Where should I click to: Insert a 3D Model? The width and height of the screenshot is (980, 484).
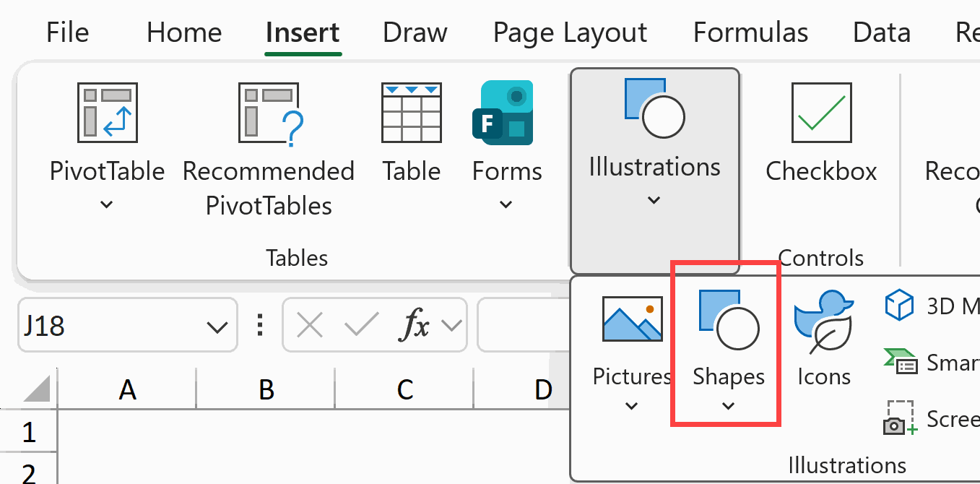(924, 306)
